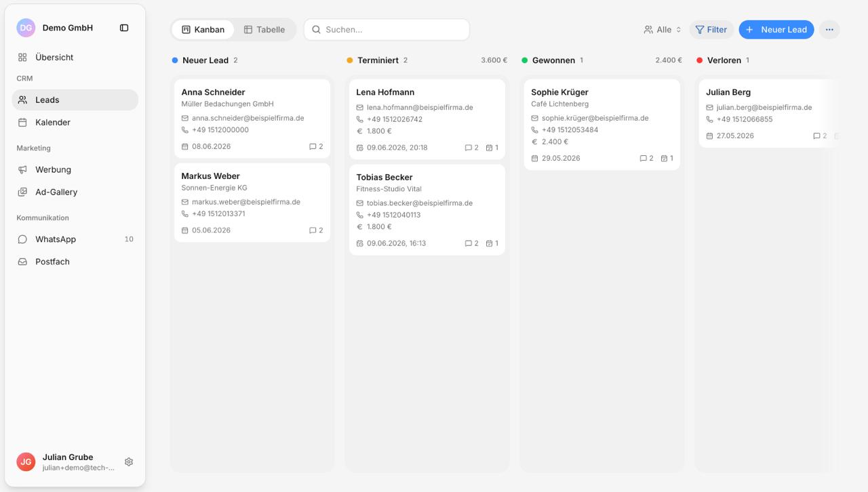
Task: Click the mail icon on Tobias Becker's card
Action: point(360,203)
